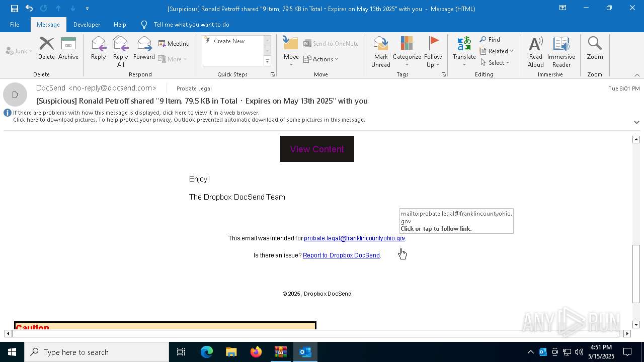Screen dimensions: 644x362
Task: Click the sender avatar with the letter D
Action: (x=15, y=95)
